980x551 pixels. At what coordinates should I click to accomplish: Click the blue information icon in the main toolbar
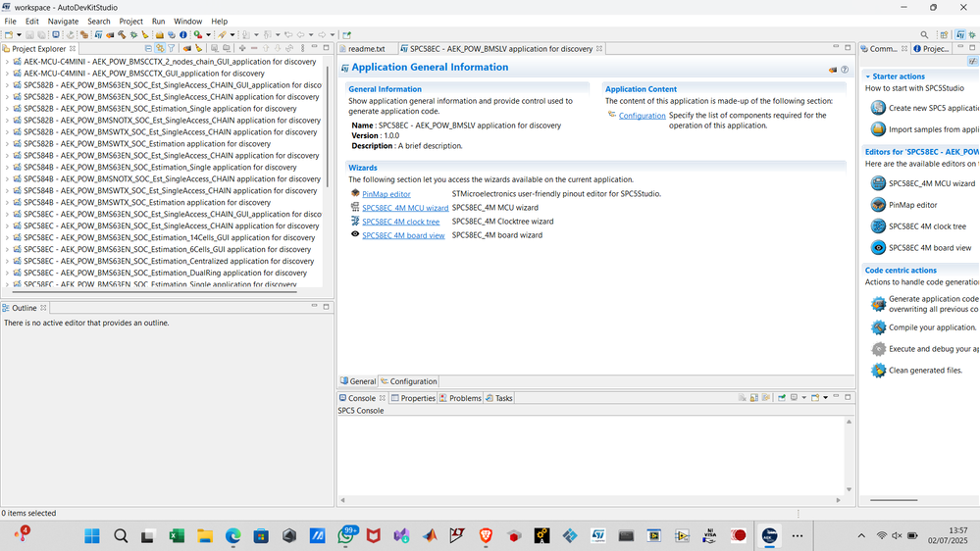pyautogui.click(x=183, y=35)
